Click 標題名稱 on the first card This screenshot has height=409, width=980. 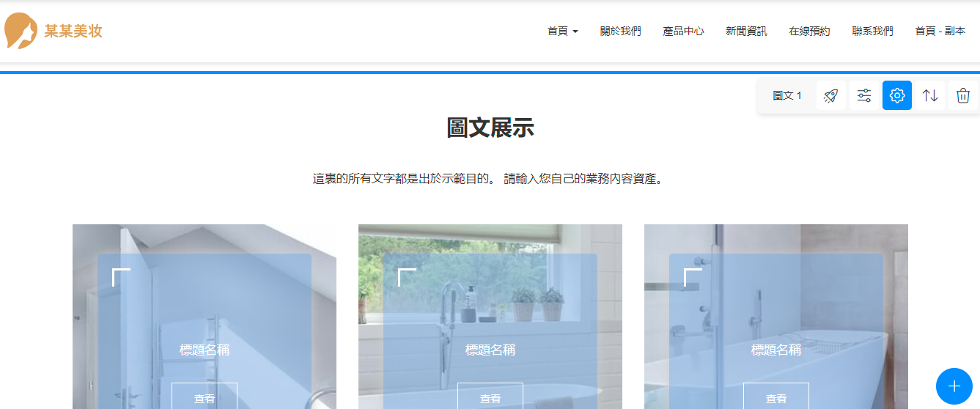(205, 350)
